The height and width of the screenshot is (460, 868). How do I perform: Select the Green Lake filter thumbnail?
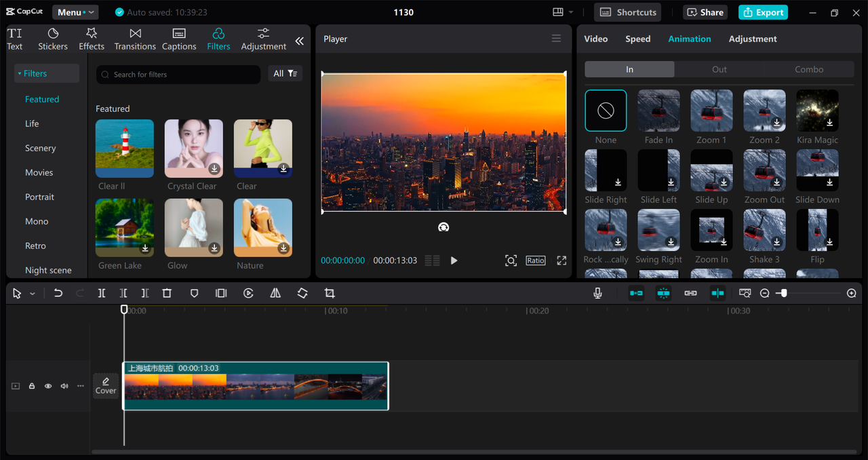[x=125, y=227]
